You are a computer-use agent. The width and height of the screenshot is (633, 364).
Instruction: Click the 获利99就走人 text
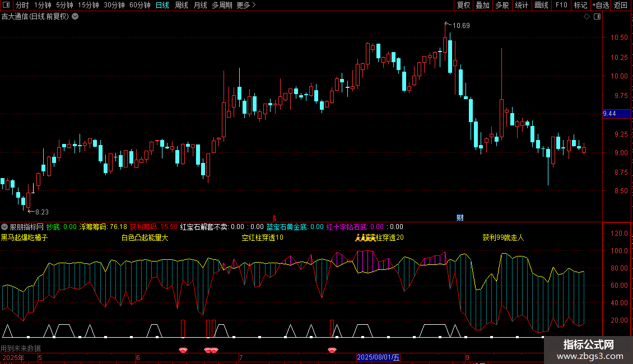tap(503, 237)
